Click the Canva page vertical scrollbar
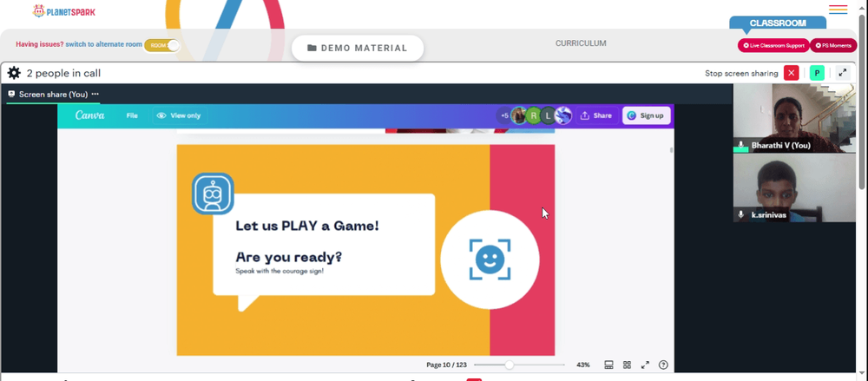The height and width of the screenshot is (381, 868). click(672, 150)
